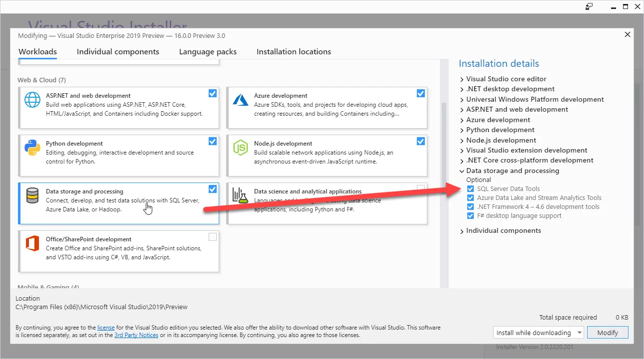Screen dimensions: 644x359
Task: Uncheck the Data storage and processing workload
Action: pyautogui.click(x=213, y=189)
